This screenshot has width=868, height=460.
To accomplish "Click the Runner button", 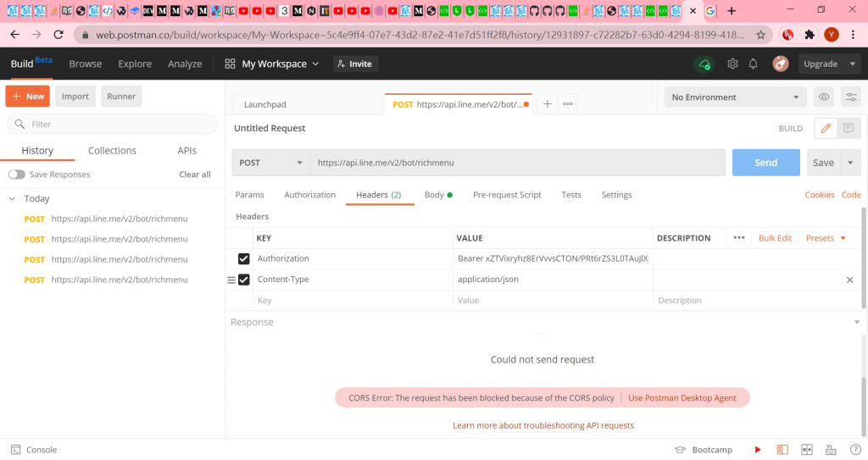I will point(121,97).
